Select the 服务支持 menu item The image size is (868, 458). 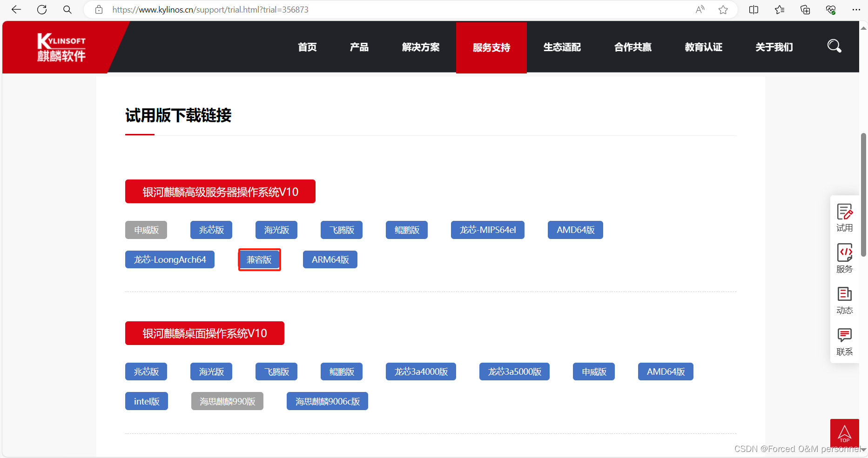point(491,47)
